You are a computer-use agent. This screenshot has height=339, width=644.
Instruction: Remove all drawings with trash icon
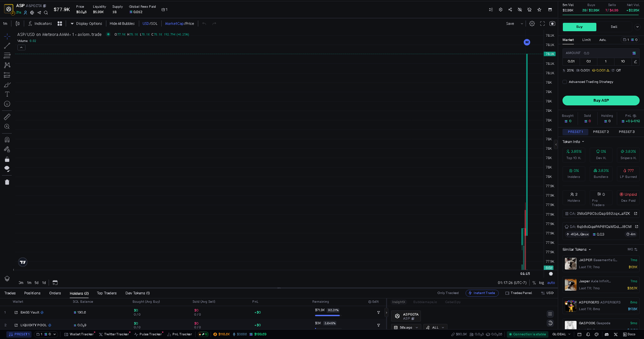[7, 182]
